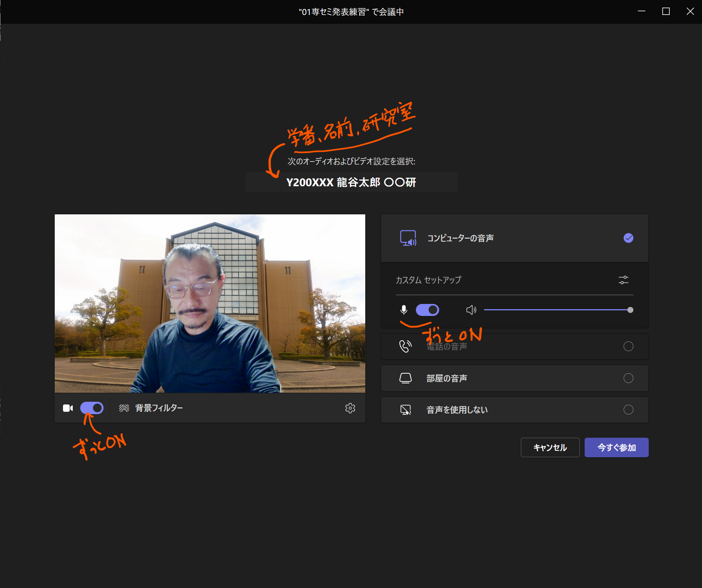Click the no-audio crossed screen icon
This screenshot has height=588, width=702.
pos(405,410)
